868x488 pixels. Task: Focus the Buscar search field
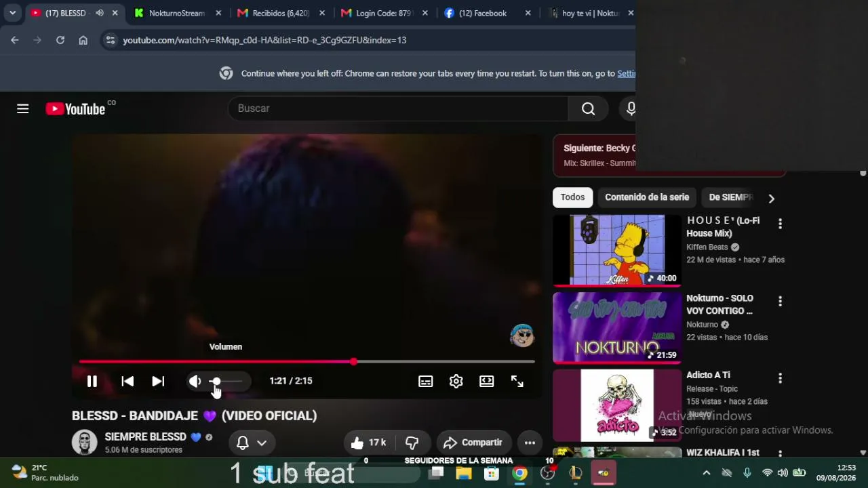[398, 108]
